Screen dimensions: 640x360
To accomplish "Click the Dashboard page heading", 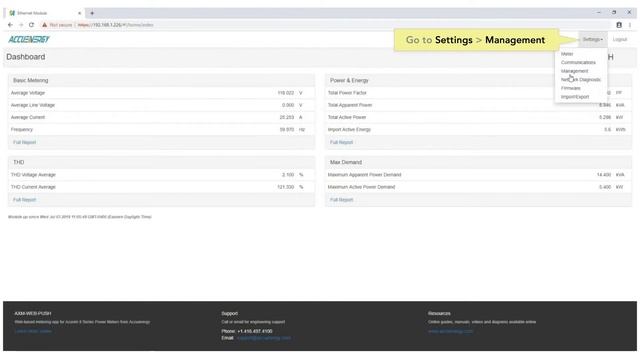I will [26, 57].
